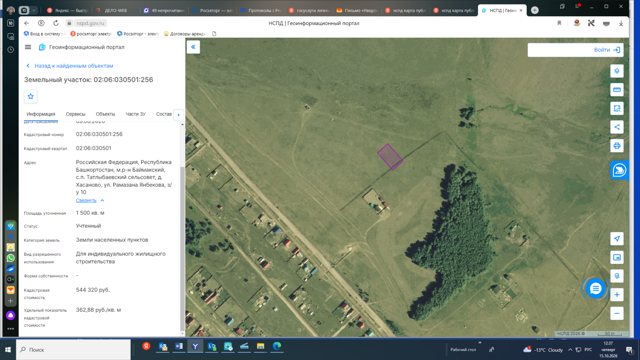Click the status value Учтенный
640x360 pixels.
pyautogui.click(x=88, y=226)
